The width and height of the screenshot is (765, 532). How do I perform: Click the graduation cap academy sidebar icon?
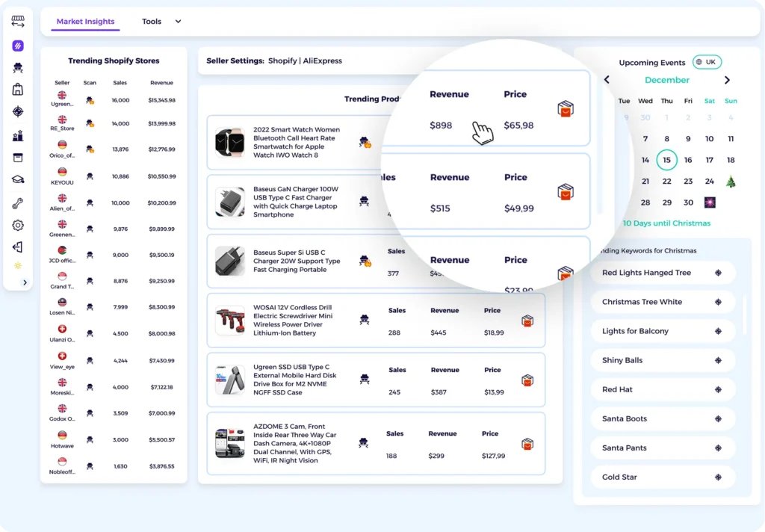tap(18, 179)
